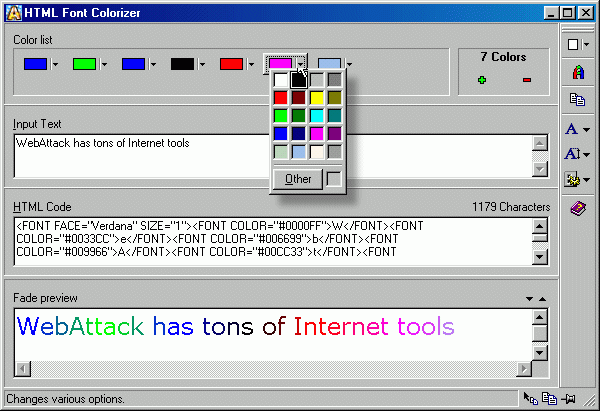Pick yellow in the palette popup
The image size is (600, 411).
(x=317, y=98)
